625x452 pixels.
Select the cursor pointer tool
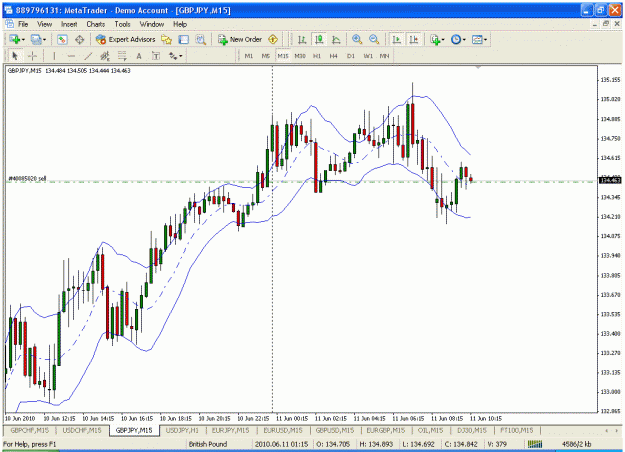coord(15,56)
